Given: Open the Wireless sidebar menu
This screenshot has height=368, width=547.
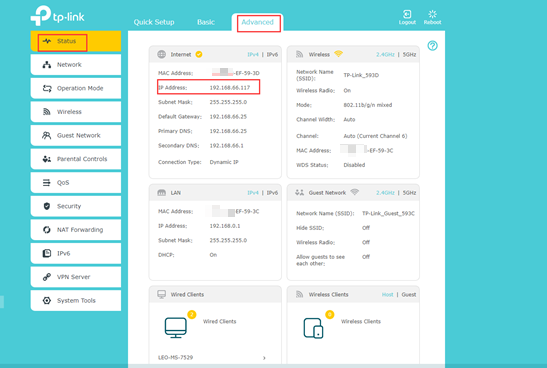Looking at the screenshot, I should pos(76,112).
